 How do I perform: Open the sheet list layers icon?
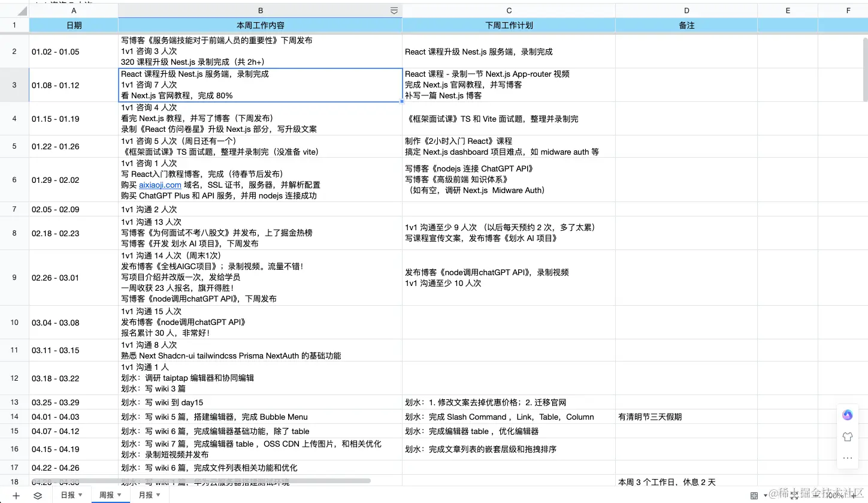(38, 495)
